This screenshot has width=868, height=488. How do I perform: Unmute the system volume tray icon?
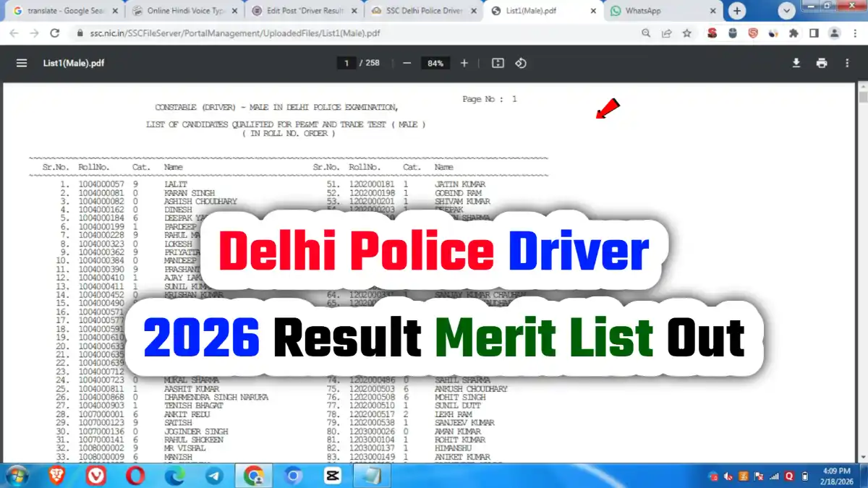pos(728,476)
